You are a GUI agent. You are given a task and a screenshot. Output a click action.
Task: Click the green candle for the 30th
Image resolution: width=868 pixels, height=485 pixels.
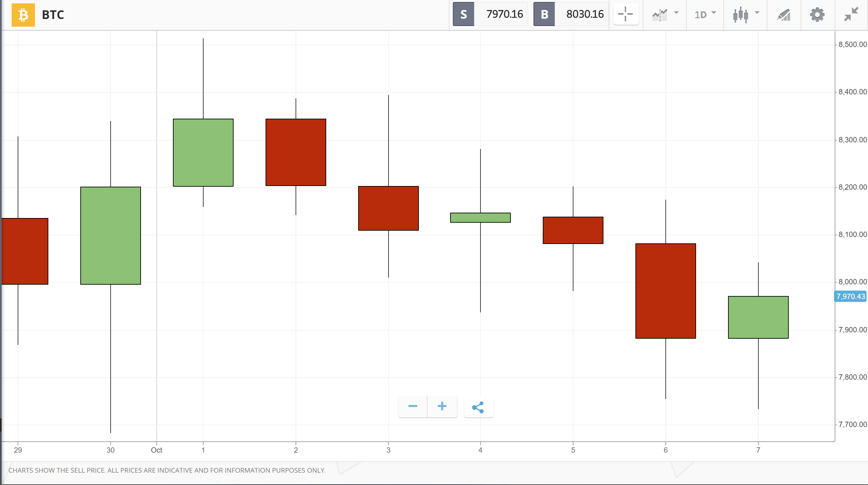click(111, 236)
